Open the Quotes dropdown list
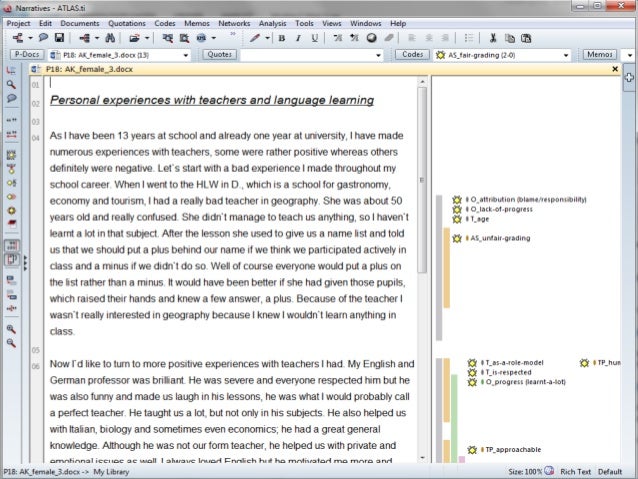 tap(378, 55)
